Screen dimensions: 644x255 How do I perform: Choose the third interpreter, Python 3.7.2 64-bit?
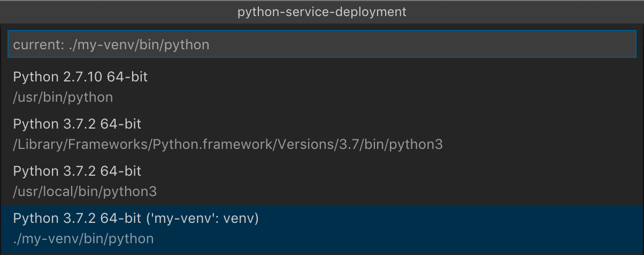(x=322, y=182)
